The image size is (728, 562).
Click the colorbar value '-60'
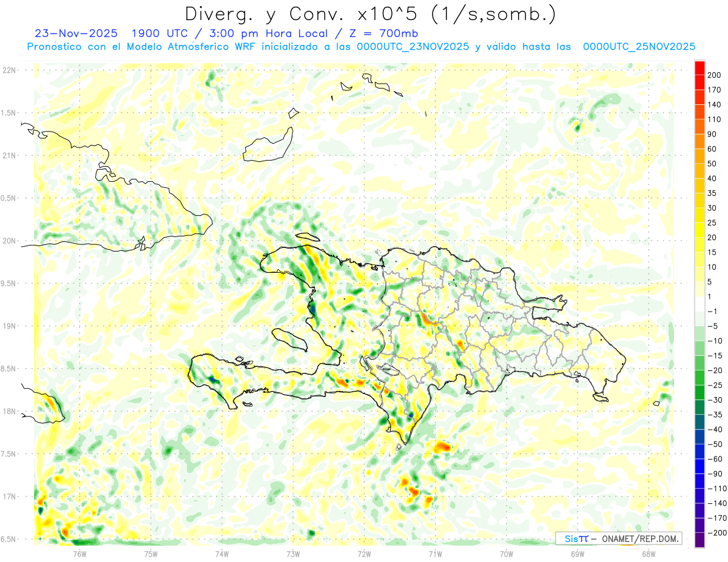pos(716,459)
